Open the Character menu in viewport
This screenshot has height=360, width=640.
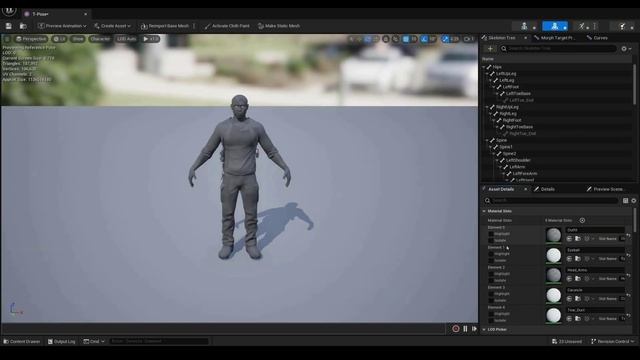tap(100, 39)
